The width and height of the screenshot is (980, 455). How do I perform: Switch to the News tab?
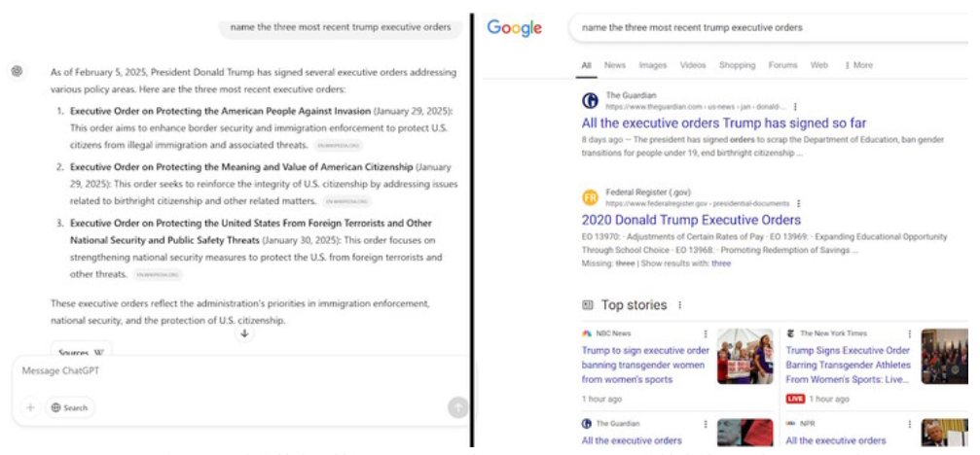(614, 65)
